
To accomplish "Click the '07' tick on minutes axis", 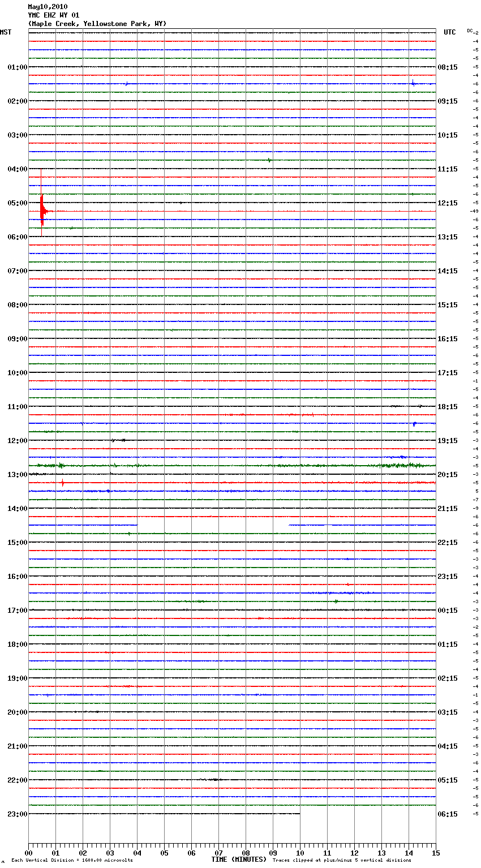I will [218, 853].
